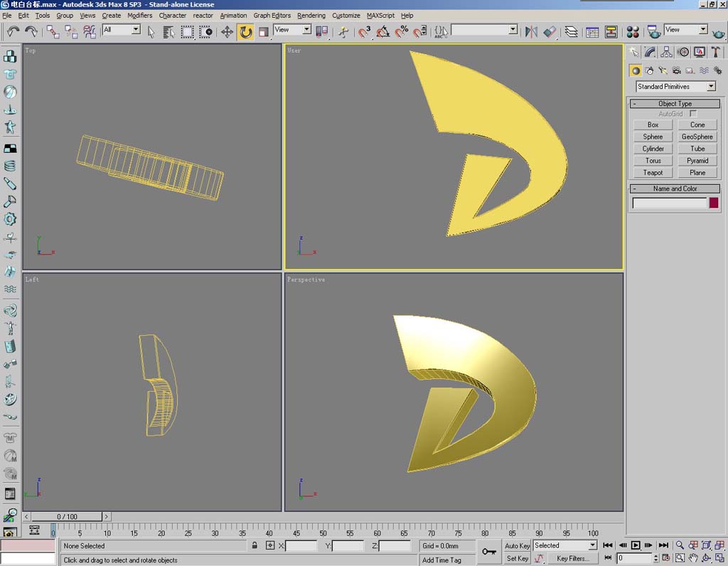
Task: Click the Mirror tool icon
Action: [530, 31]
